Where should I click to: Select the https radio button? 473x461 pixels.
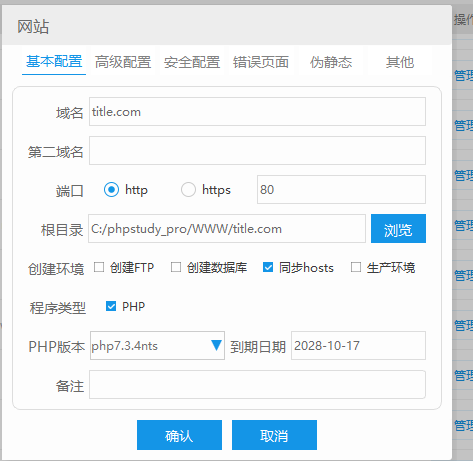click(188, 190)
